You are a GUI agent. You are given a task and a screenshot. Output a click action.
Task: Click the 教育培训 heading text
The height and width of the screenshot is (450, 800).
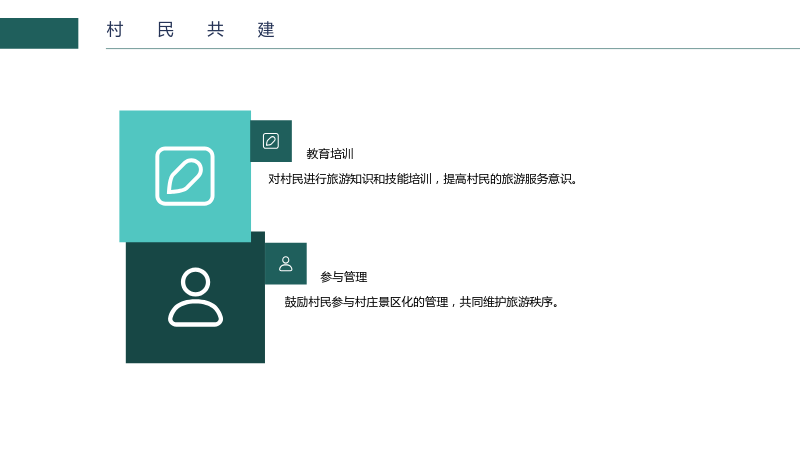coord(330,154)
